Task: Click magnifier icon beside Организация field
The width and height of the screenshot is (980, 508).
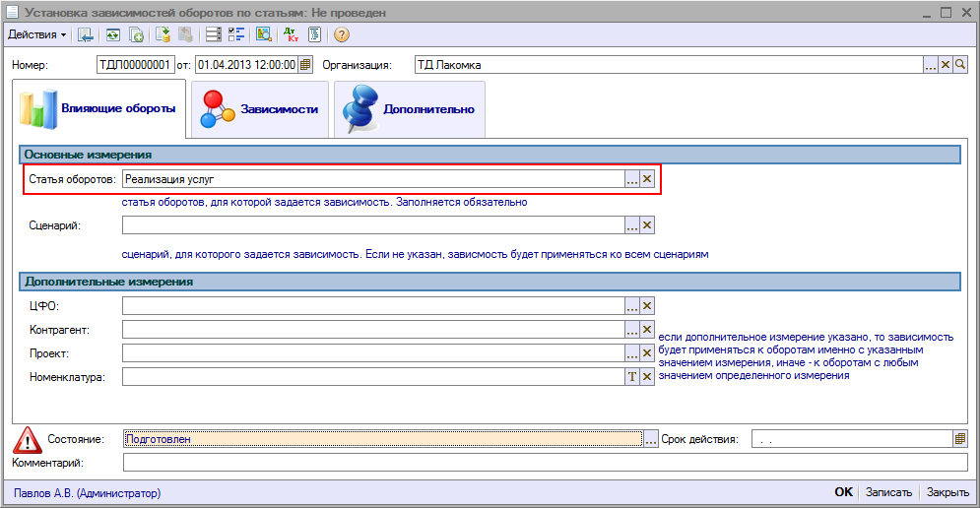Action: tap(961, 65)
